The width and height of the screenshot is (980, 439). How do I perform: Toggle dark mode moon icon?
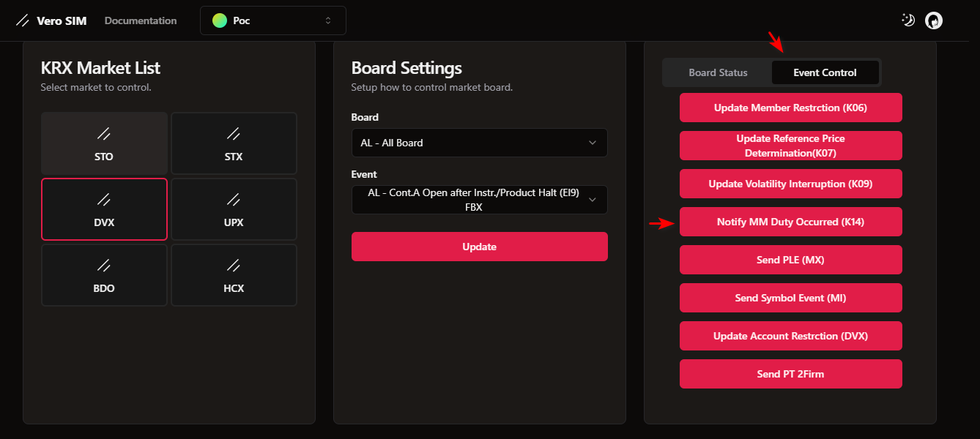[x=908, y=20]
